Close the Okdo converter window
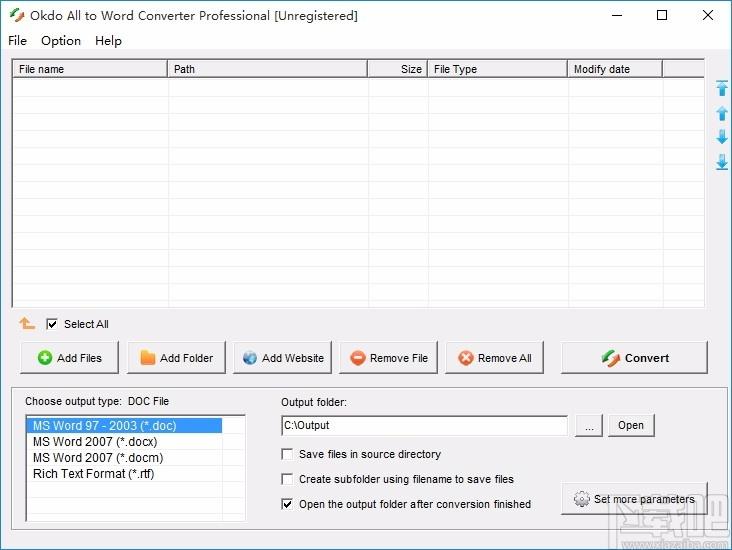This screenshot has height=550, width=732. 707,15
